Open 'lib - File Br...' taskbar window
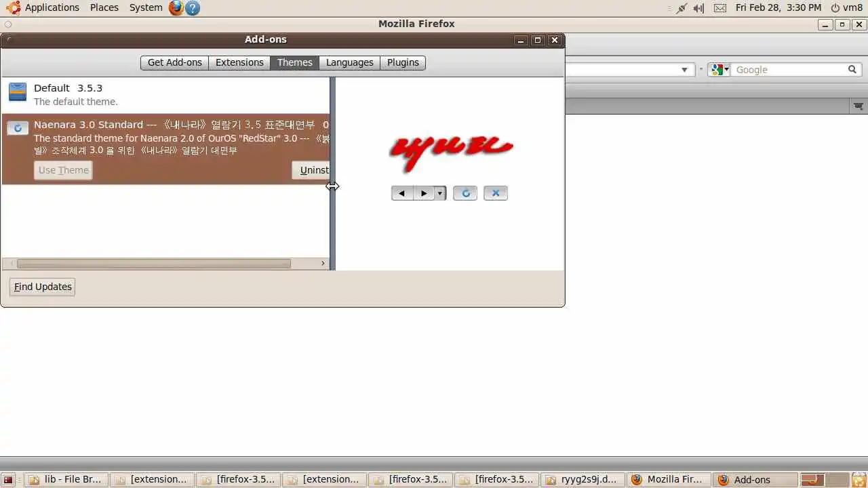This screenshot has height=488, width=868. [x=65, y=480]
